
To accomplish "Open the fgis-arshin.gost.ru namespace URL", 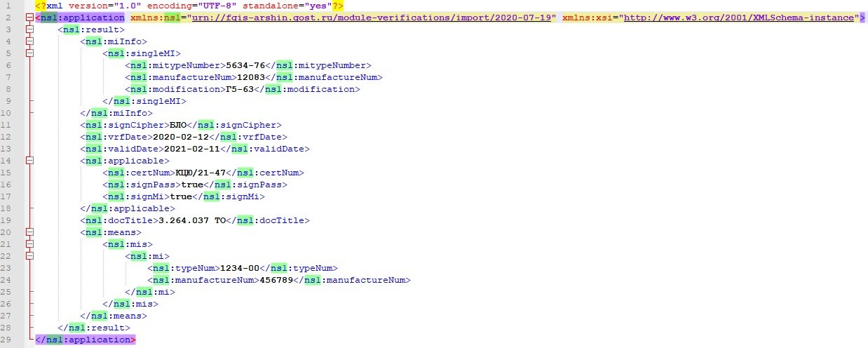I will [370, 18].
